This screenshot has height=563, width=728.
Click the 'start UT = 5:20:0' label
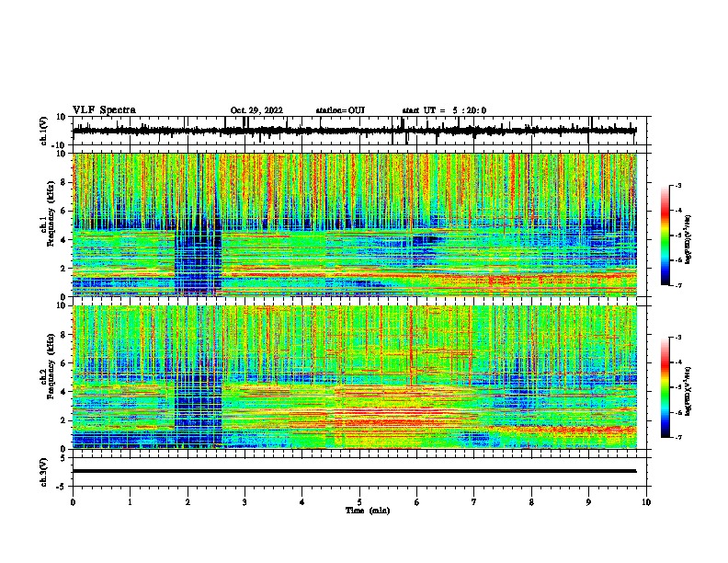[x=444, y=110]
